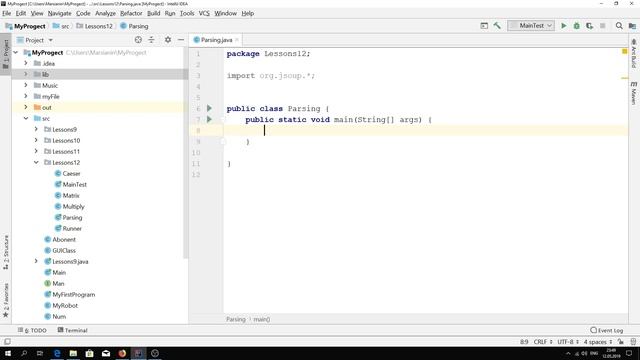Run class Parsing from gutter arrow
This screenshot has width=640, height=360.
pyautogui.click(x=209, y=108)
